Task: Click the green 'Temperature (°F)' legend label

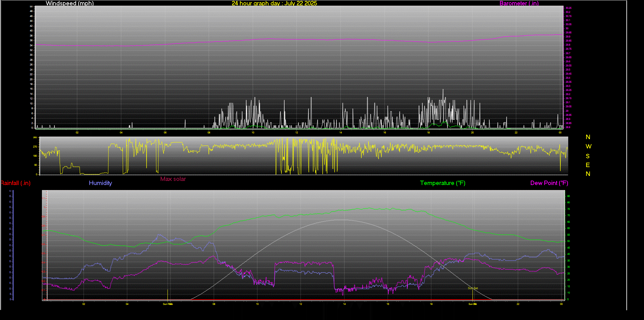Action: click(x=443, y=183)
